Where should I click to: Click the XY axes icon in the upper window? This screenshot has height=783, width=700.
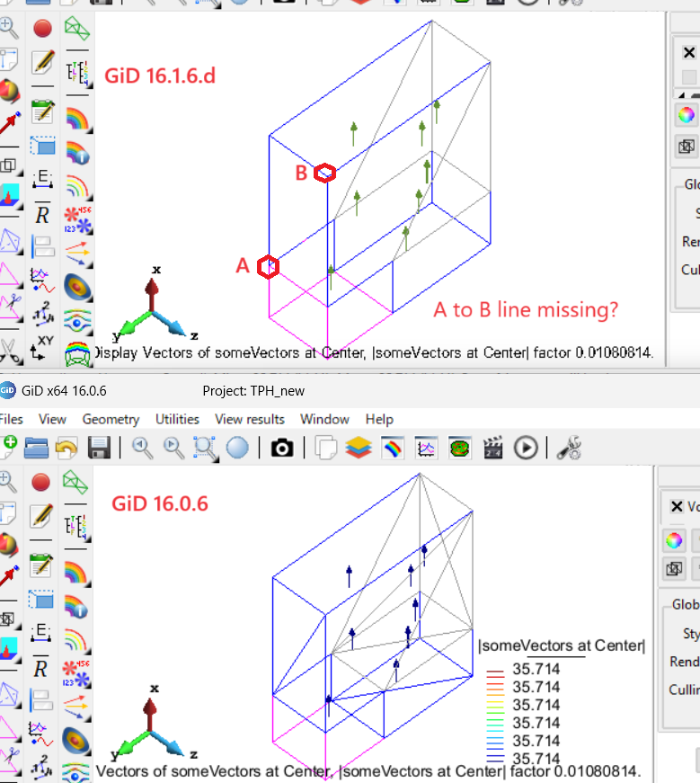pyautogui.click(x=42, y=347)
